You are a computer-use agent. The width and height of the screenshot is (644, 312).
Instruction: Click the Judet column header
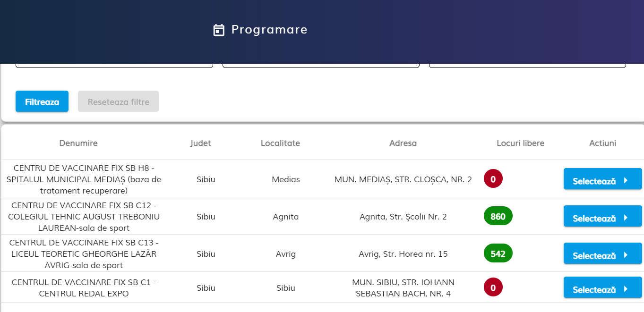coord(201,143)
